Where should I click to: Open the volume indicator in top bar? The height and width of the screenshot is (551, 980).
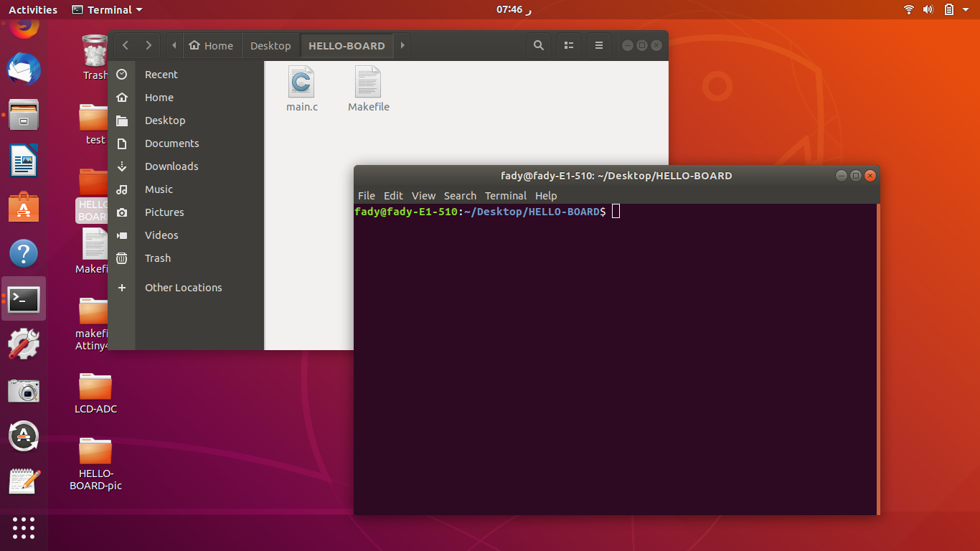tap(928, 9)
